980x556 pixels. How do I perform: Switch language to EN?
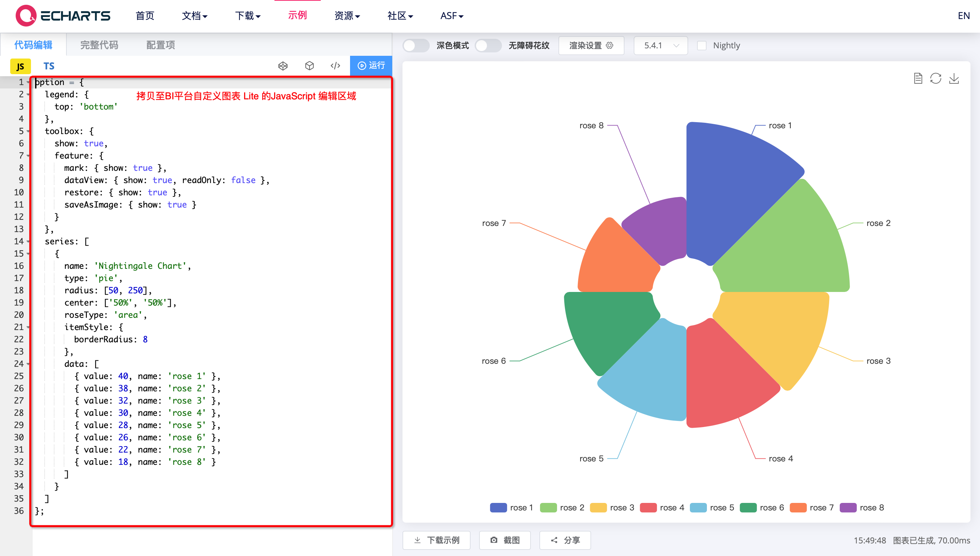pos(964,16)
